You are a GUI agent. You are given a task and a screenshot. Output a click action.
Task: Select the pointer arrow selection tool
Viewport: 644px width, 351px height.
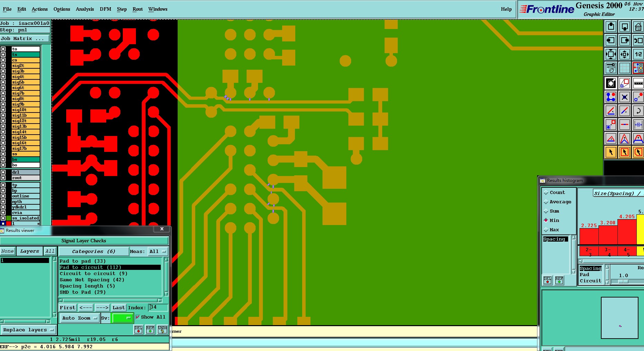pyautogui.click(x=611, y=152)
